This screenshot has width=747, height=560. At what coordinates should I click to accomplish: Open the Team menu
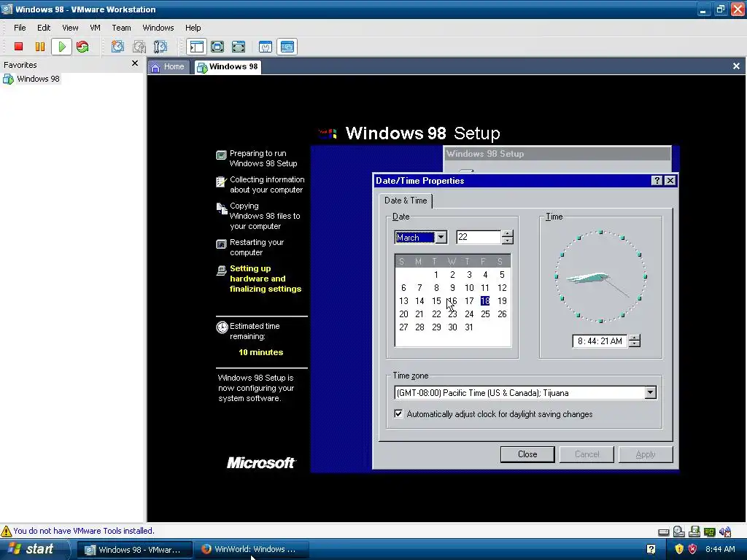(x=121, y=28)
